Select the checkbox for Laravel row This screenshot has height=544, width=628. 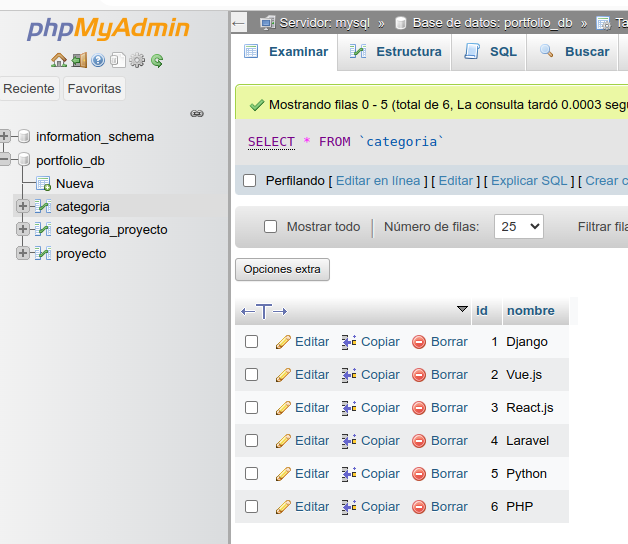coord(252,441)
